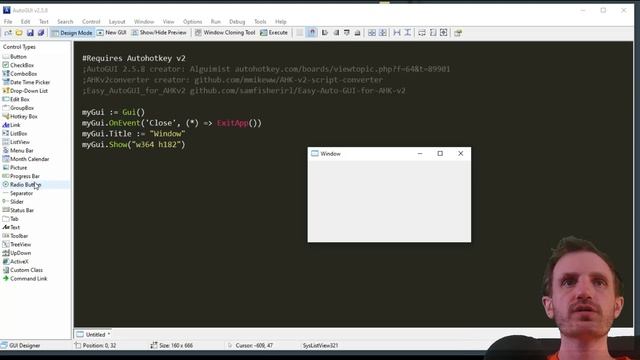Click the New File toolbar icon
Screen dimensions: 640x360
(x=8, y=33)
